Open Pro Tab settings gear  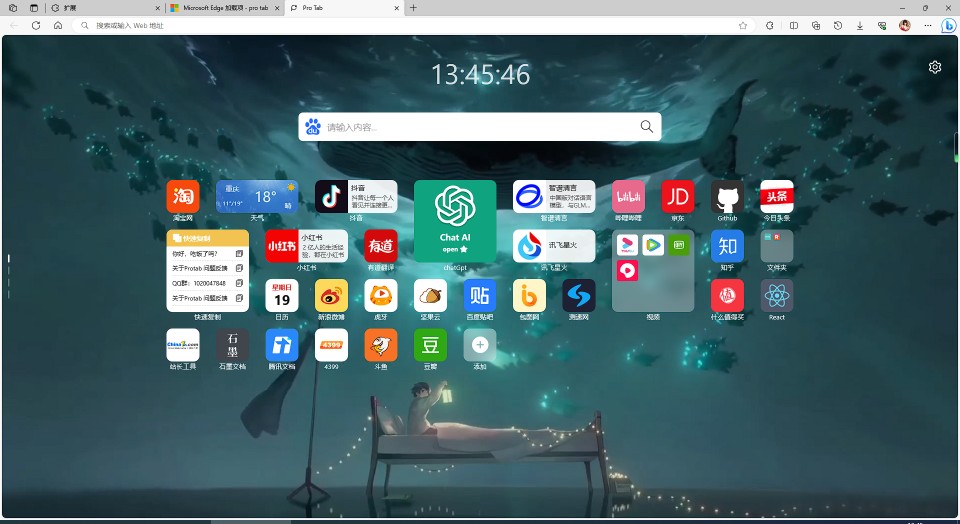point(934,67)
